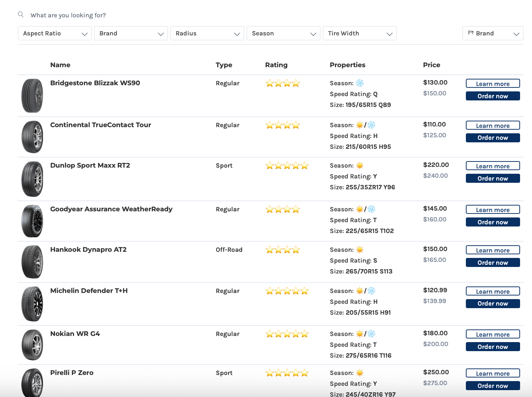This screenshot has height=397, width=532.
Task: Click the Dunlop Sport Maxx RT2 tire image
Action: point(32,179)
